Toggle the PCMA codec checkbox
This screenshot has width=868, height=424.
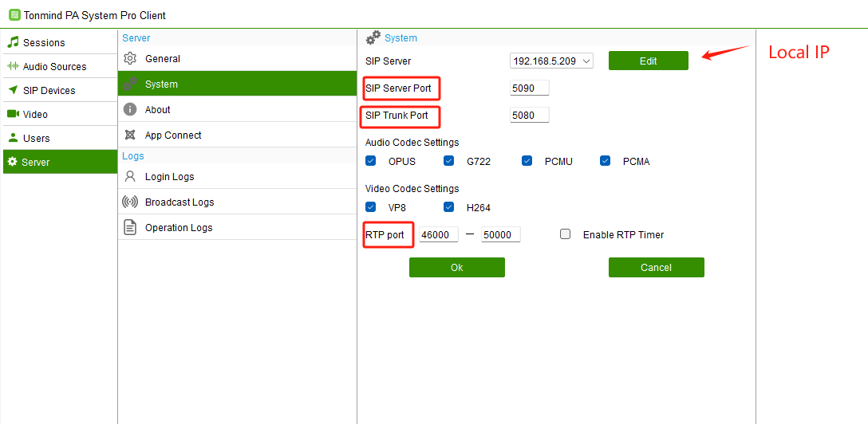pyautogui.click(x=606, y=161)
